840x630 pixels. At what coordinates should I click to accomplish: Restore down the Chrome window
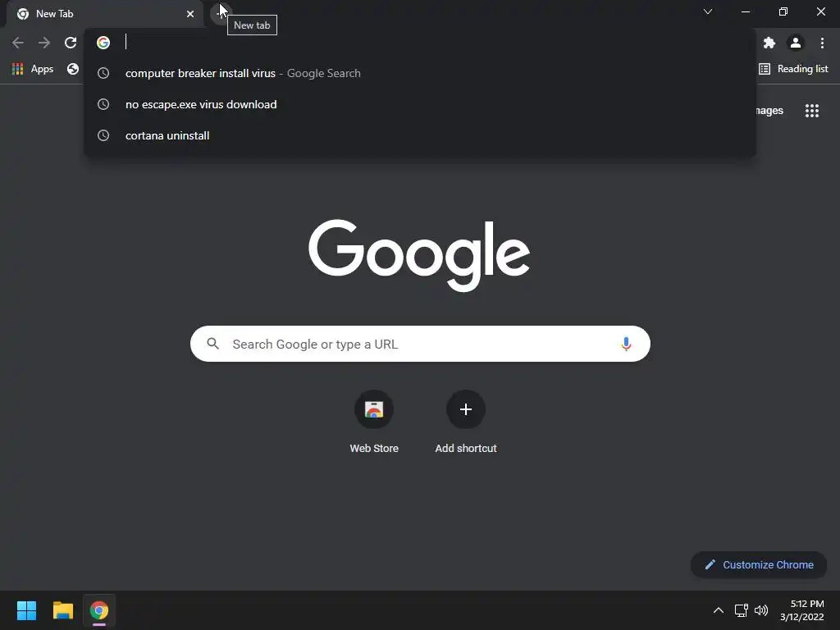tap(783, 11)
